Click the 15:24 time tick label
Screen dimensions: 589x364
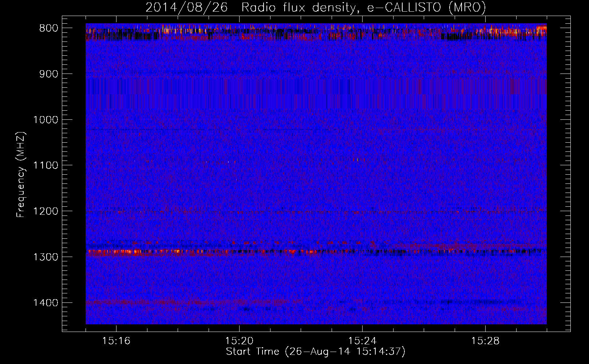click(362, 341)
